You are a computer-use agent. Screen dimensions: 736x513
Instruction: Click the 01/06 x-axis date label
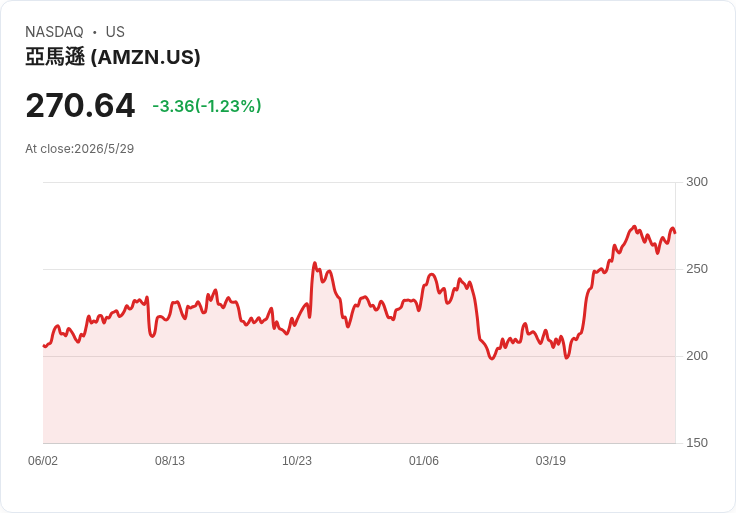pos(424,460)
